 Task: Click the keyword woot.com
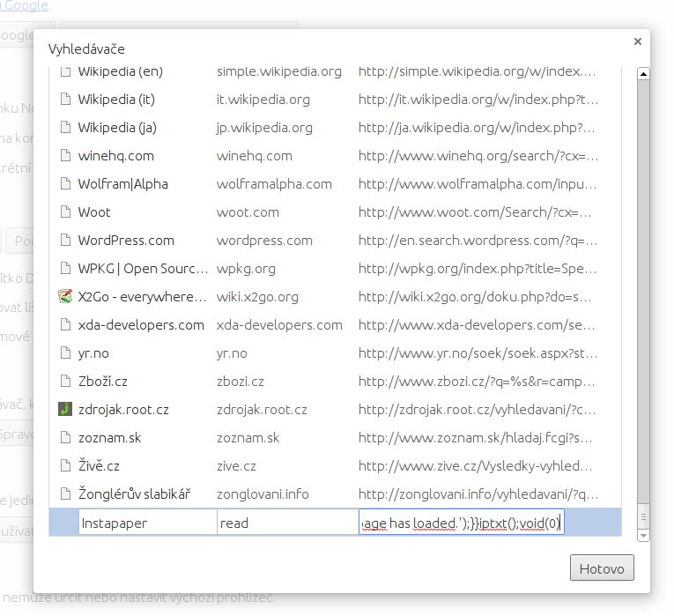248,212
